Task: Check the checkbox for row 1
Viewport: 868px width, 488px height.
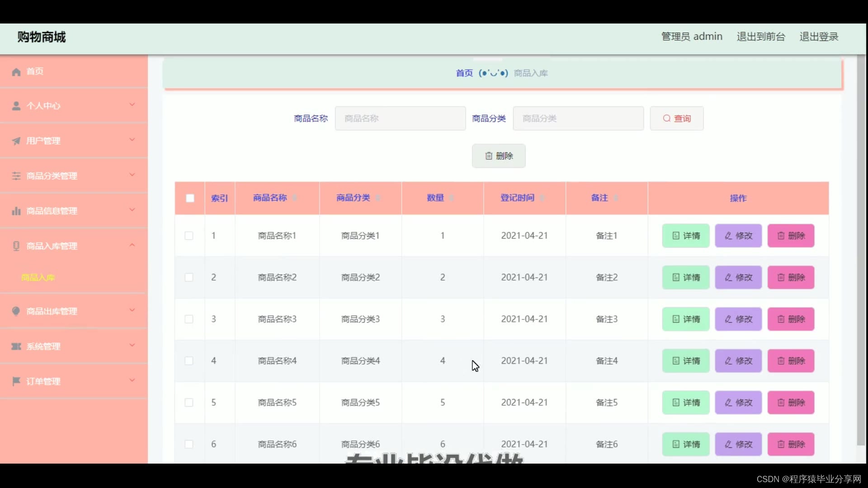Action: pos(189,236)
